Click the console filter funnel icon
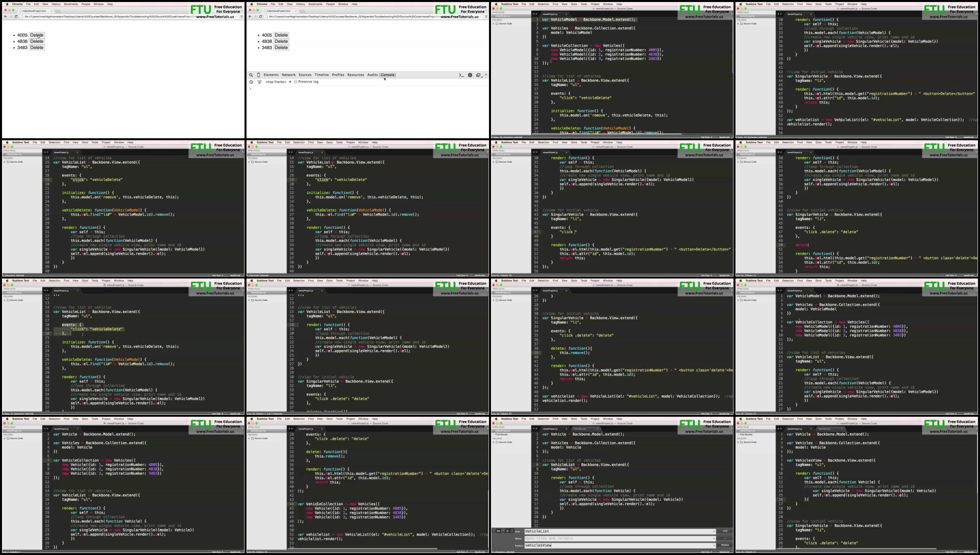Image resolution: width=980 pixels, height=555 pixels. coord(259,82)
